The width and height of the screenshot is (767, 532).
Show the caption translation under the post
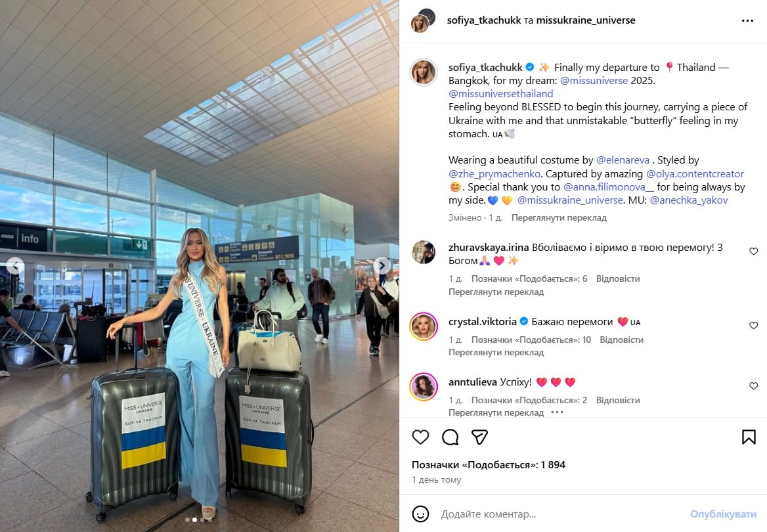pyautogui.click(x=559, y=217)
